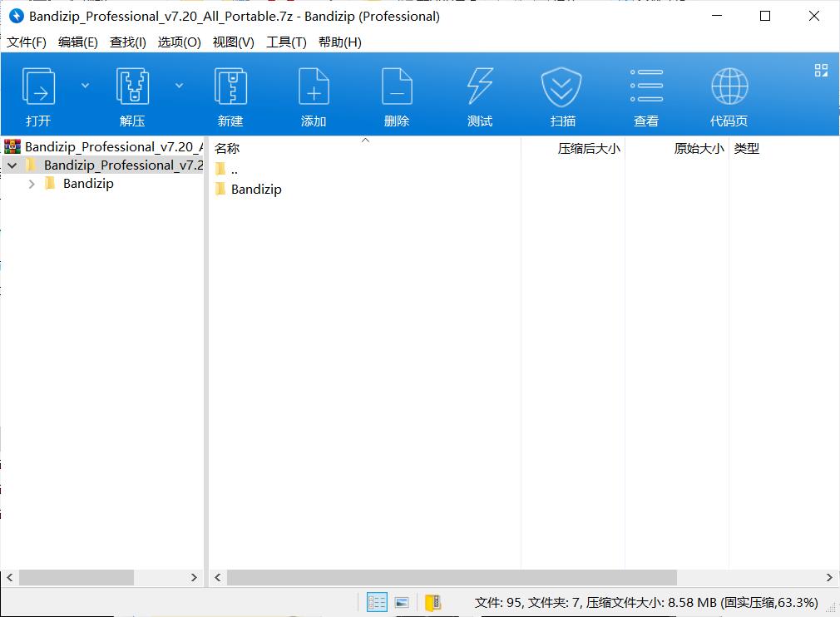Toggle the preview pane icon
Viewport: 840px width, 617px height.
pos(403,602)
